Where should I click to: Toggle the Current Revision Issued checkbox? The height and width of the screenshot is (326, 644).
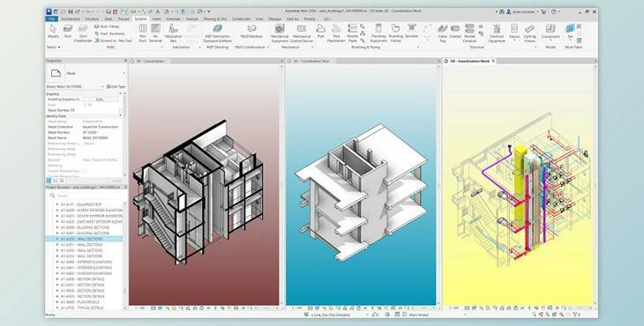pos(85,171)
